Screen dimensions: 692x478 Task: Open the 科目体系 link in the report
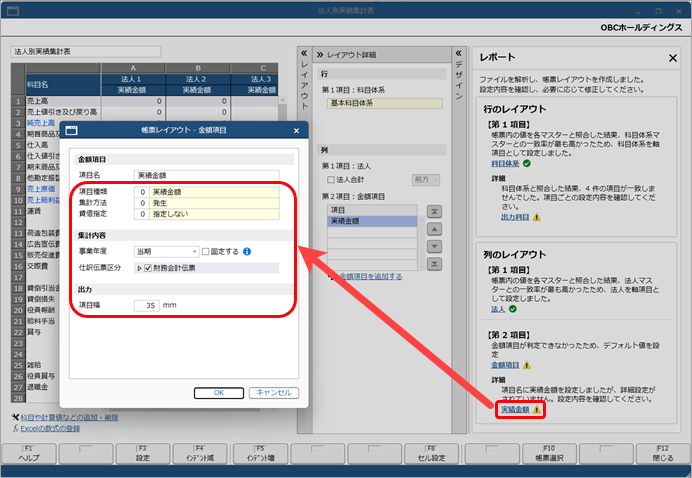[505, 164]
